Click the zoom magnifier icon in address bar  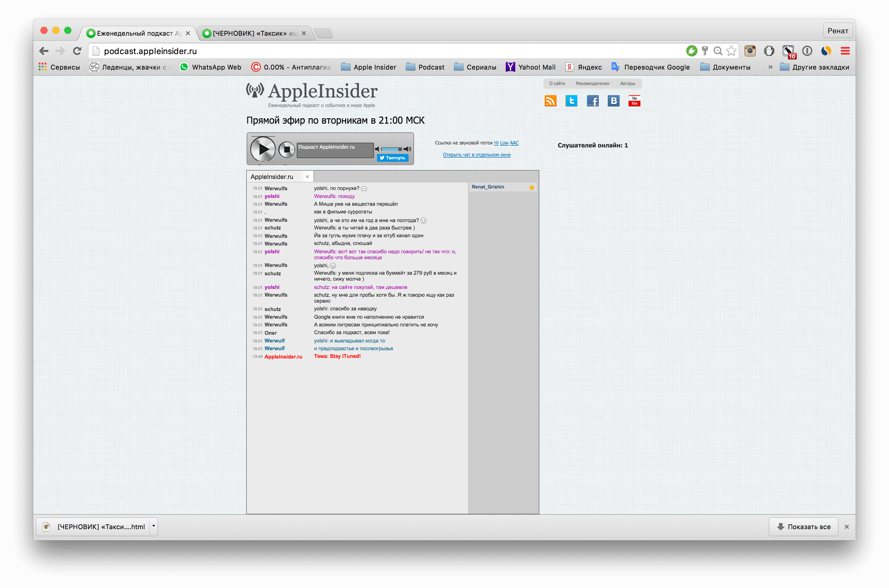point(717,51)
